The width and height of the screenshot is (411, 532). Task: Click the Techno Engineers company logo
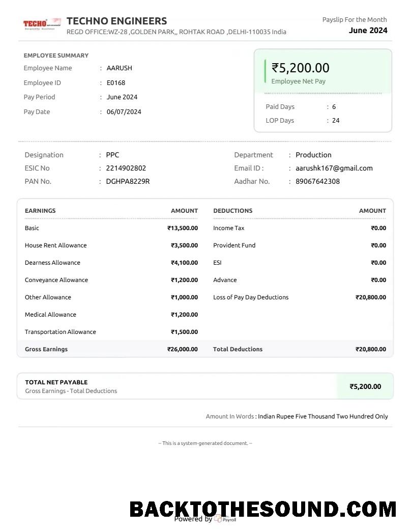[42, 24]
